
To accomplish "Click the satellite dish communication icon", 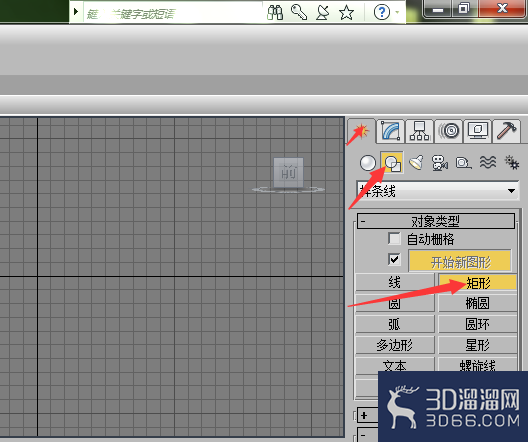I will pyautogui.click(x=323, y=13).
